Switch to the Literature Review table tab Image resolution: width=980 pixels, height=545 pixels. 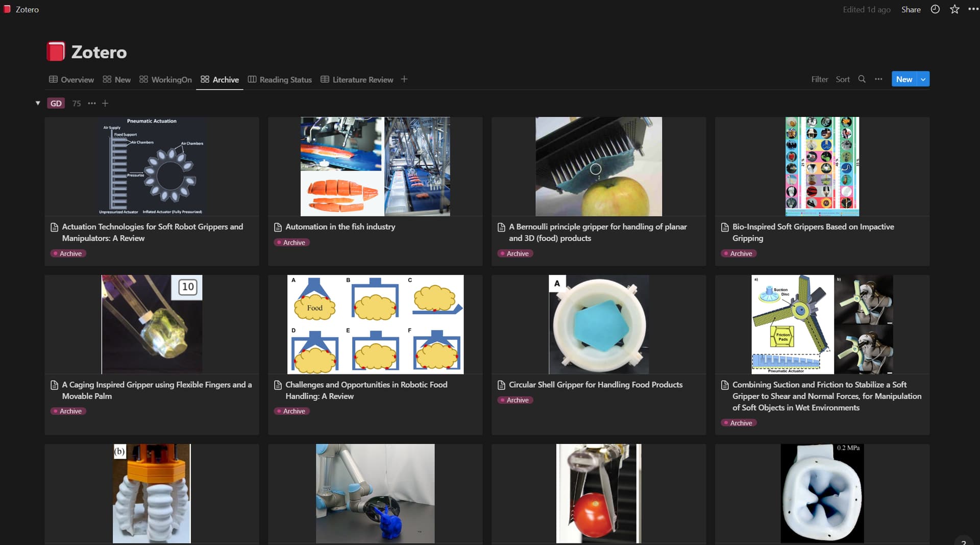pyautogui.click(x=357, y=80)
